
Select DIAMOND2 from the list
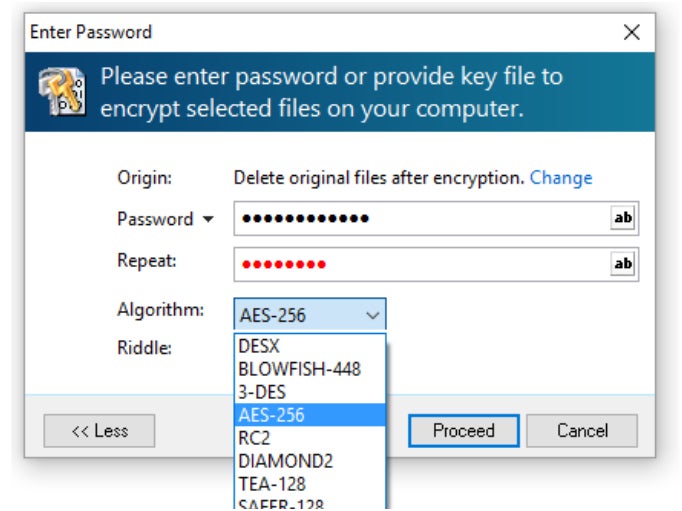(x=310, y=461)
